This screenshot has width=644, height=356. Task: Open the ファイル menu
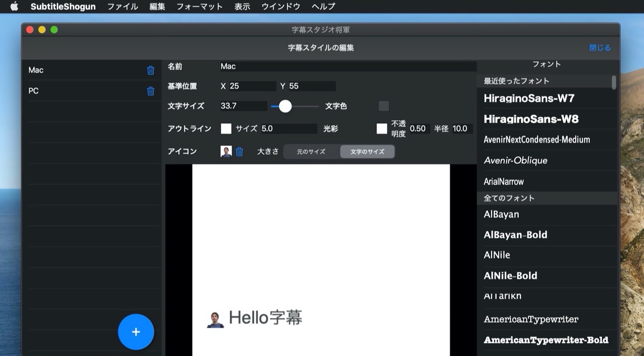click(x=123, y=7)
